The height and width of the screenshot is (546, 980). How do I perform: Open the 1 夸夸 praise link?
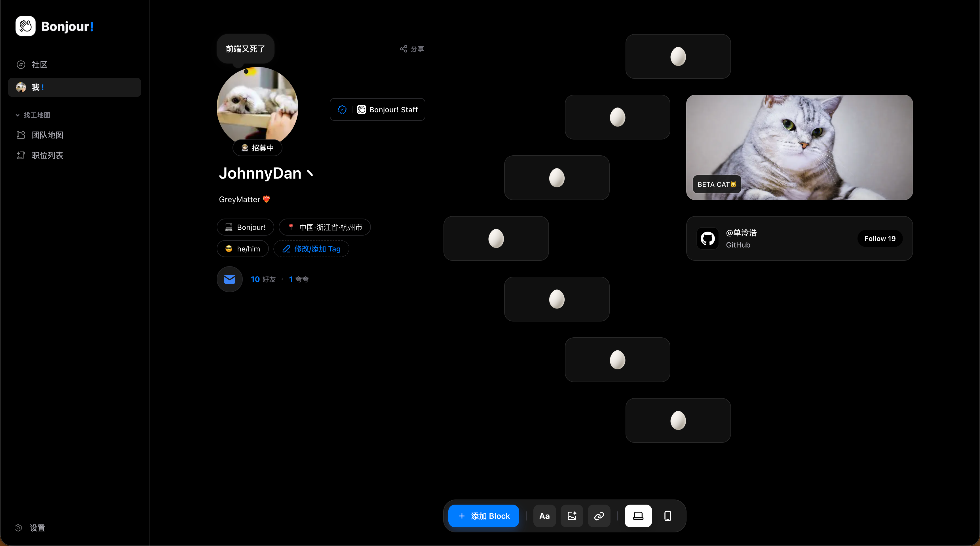tap(299, 280)
